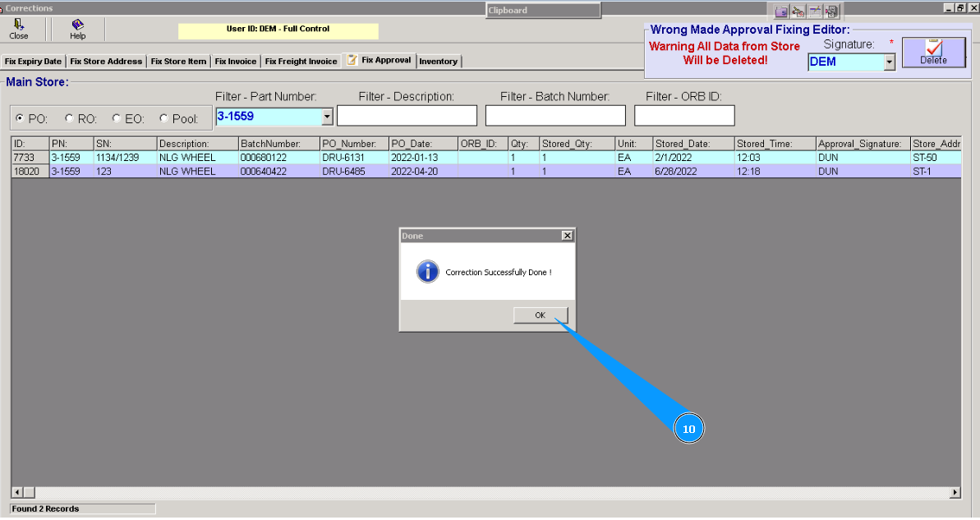980x520 pixels.
Task: Click the horizontal scrollbar thumb
Action: pos(30,493)
